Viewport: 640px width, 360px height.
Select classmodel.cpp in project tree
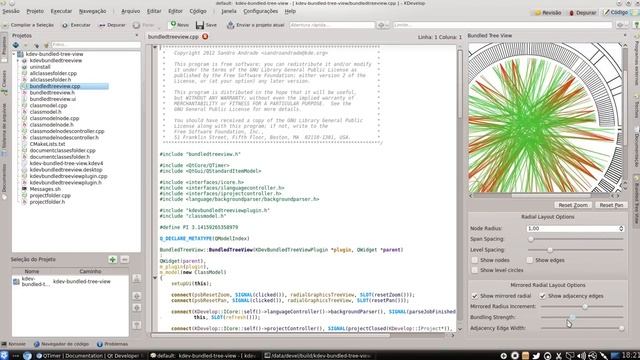tap(48, 105)
